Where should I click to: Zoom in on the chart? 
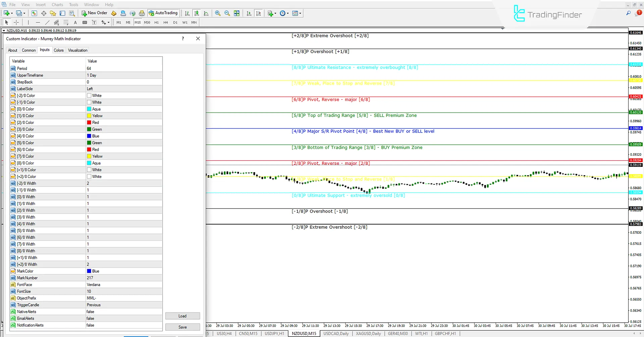tap(218, 13)
